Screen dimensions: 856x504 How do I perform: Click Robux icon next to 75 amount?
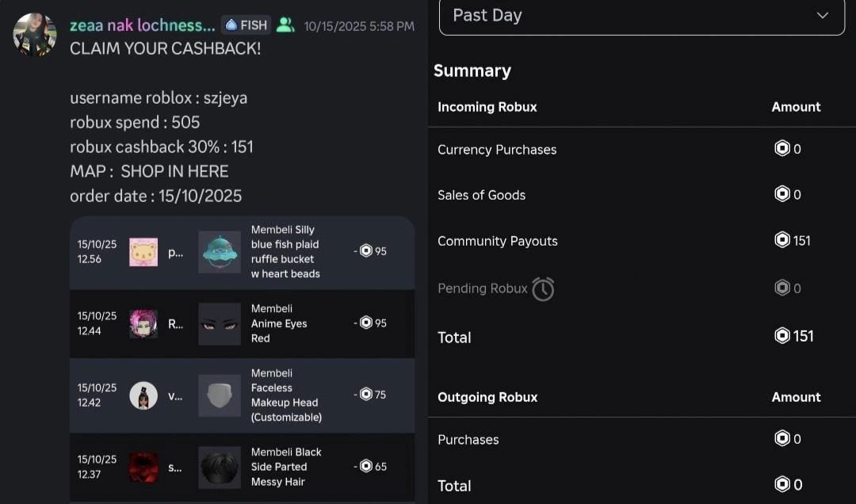coord(366,394)
